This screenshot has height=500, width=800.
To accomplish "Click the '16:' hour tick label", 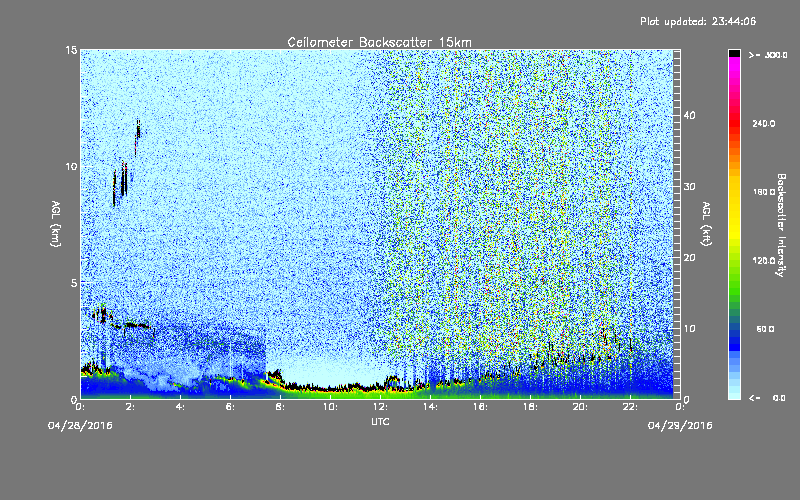I will point(481,407).
